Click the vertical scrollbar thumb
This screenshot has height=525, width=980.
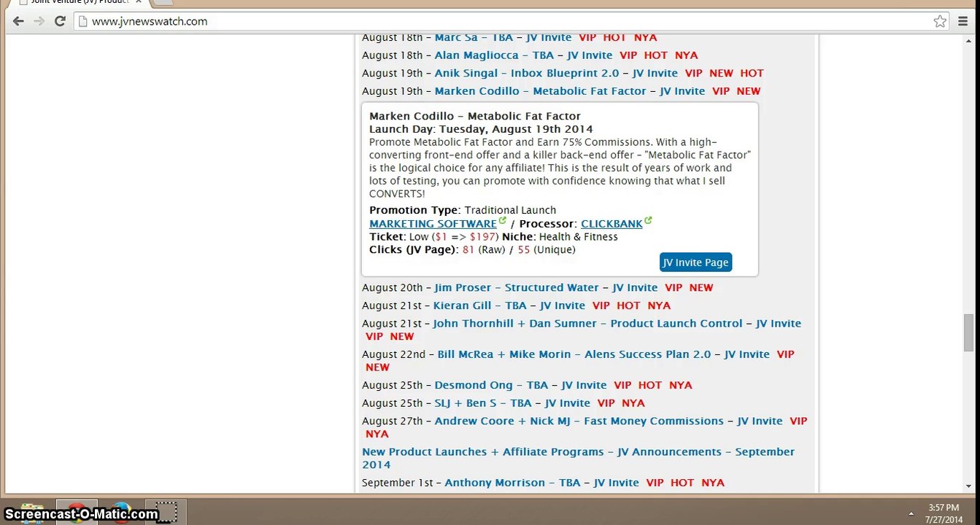[968, 332]
